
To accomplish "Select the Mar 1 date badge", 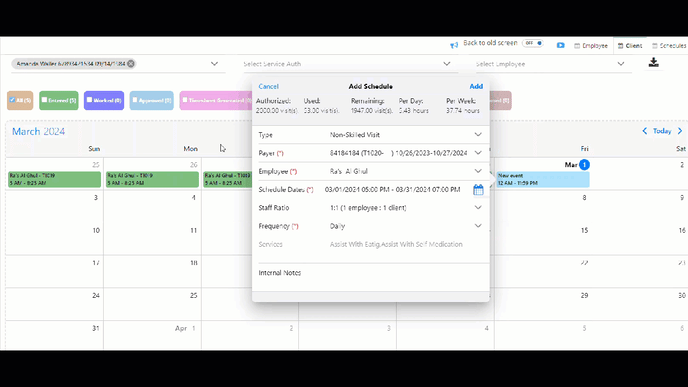I will 584,165.
